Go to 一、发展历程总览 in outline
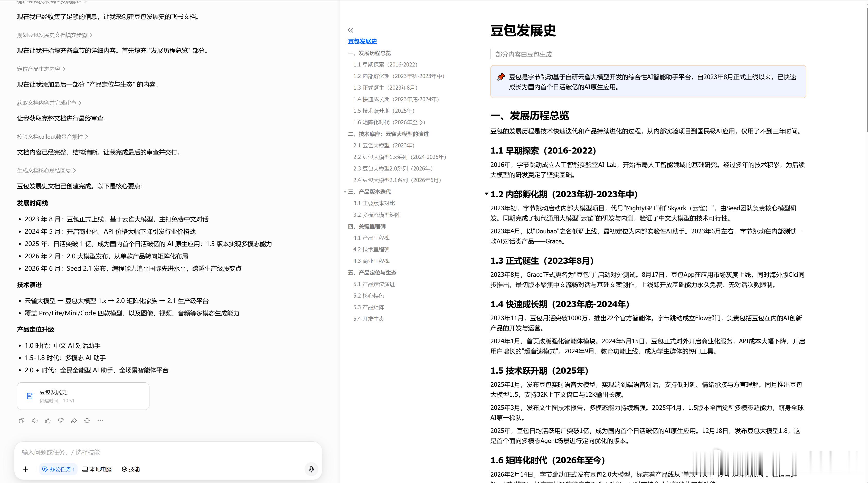Screen dimensions: 868x483 coord(369,53)
